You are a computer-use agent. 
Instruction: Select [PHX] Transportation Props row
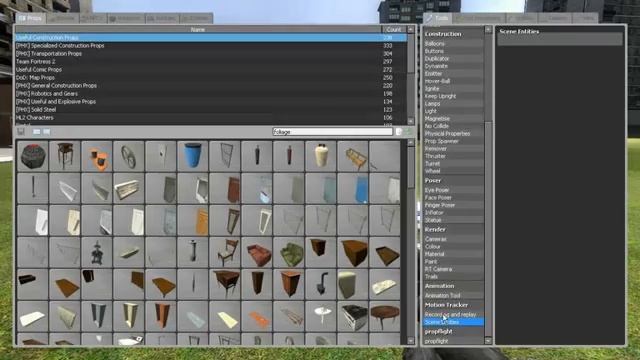point(211,53)
